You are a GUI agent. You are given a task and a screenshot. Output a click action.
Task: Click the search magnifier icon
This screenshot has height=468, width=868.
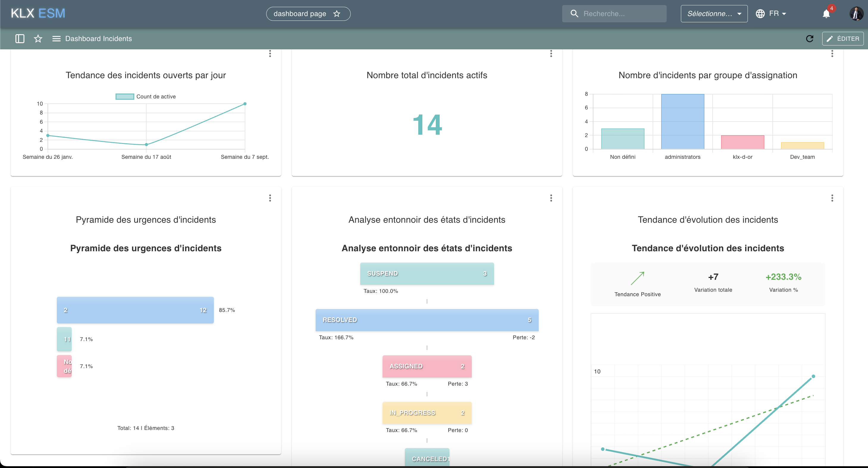pyautogui.click(x=574, y=13)
